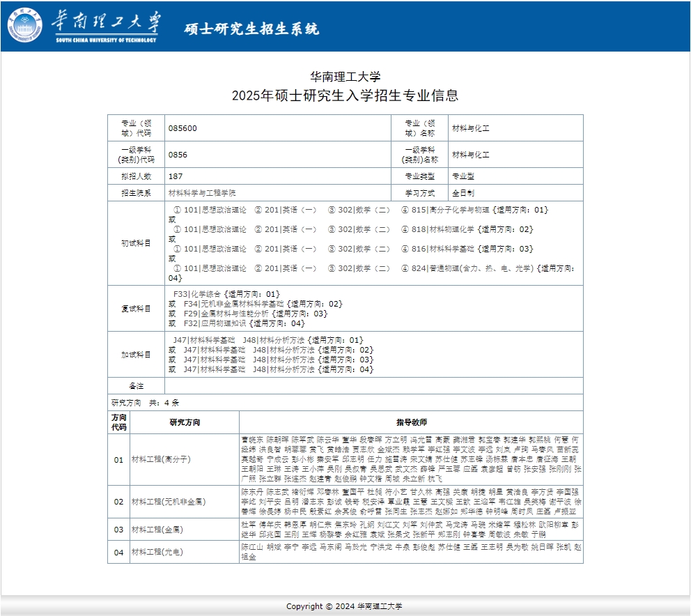
Task: Select the 187 planned enrollment number
Action: coord(176,176)
